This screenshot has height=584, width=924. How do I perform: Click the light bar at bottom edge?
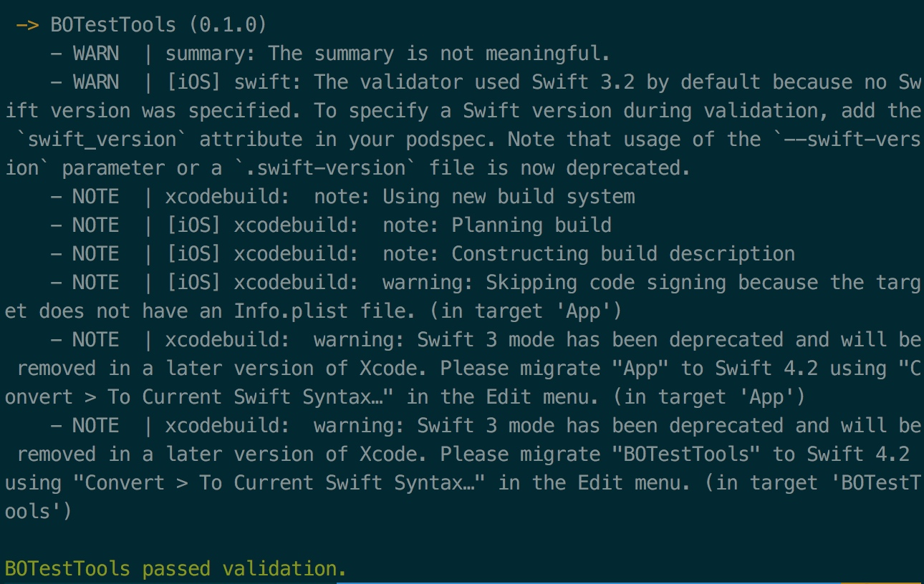[630, 582]
